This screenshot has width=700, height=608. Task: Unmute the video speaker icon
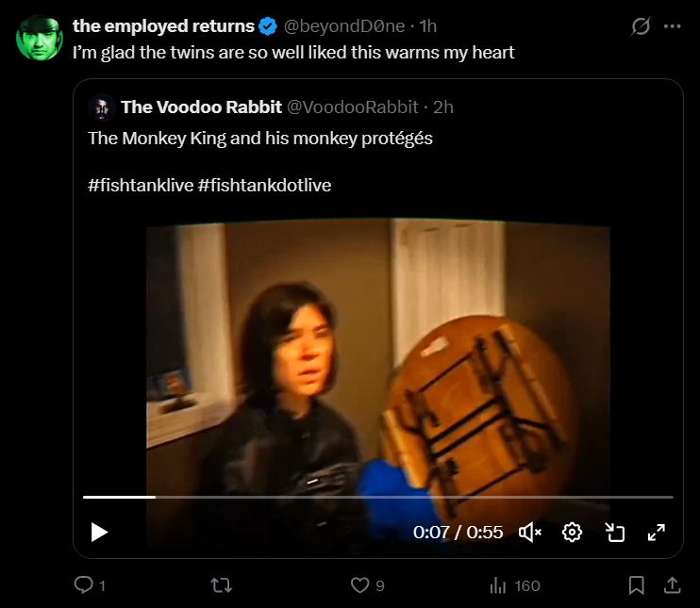tap(530, 533)
